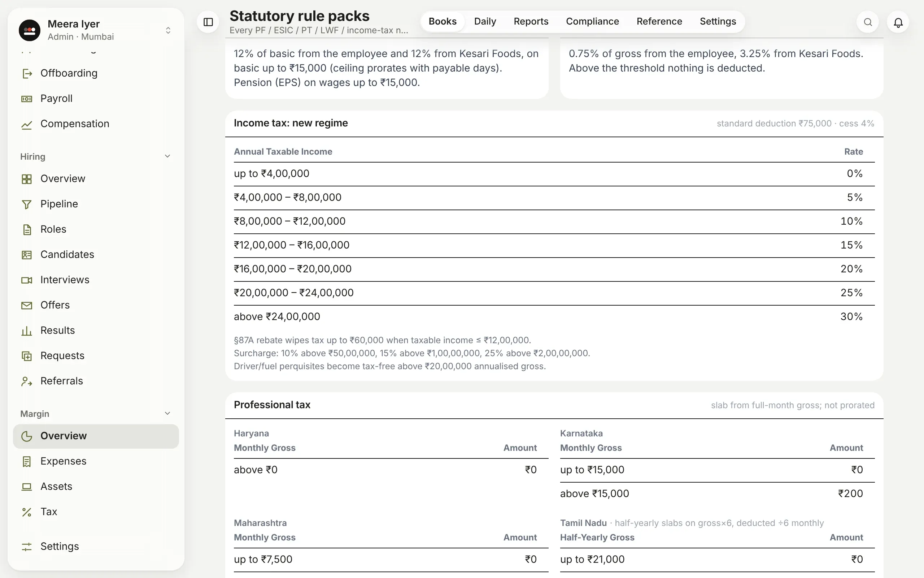This screenshot has height=578, width=924.
Task: Open the Referrals sidebar link
Action: click(96, 381)
